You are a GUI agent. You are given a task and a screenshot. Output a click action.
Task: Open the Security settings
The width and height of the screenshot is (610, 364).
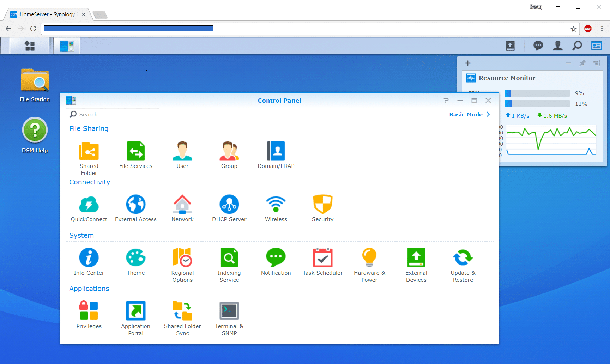(322, 208)
